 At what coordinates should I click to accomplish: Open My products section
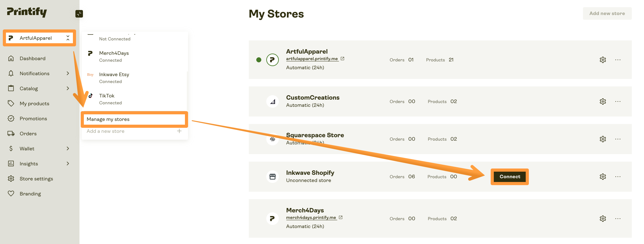34,103
